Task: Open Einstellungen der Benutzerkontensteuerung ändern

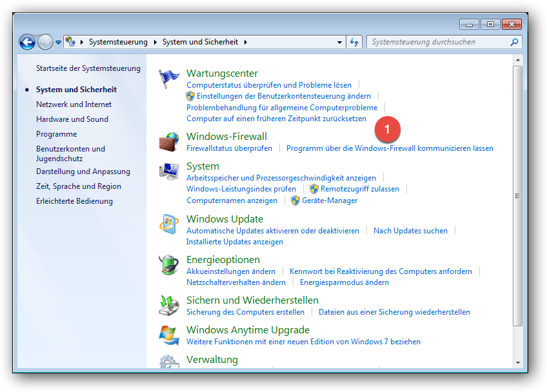Action: (x=284, y=96)
